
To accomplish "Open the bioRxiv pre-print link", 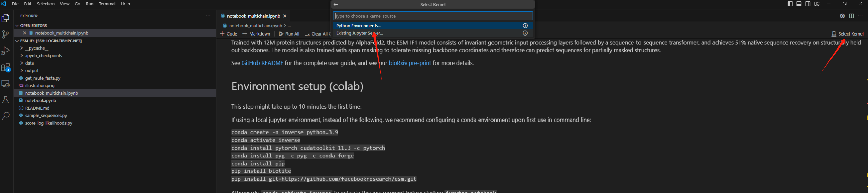I will pos(410,63).
